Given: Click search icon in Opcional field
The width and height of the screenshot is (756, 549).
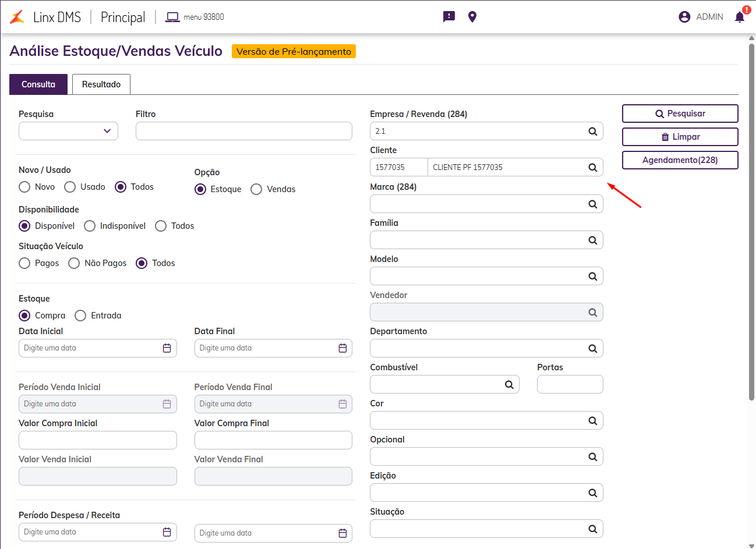Looking at the screenshot, I should 593,457.
